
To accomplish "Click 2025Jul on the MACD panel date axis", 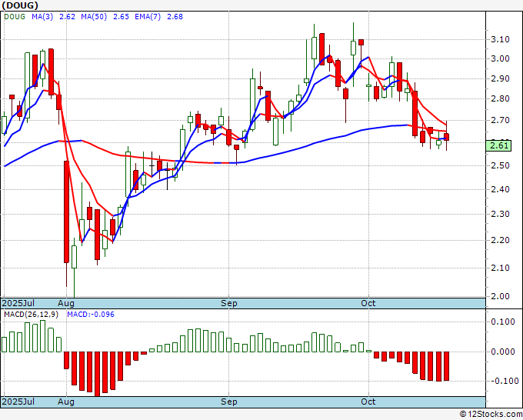I will (18, 402).
